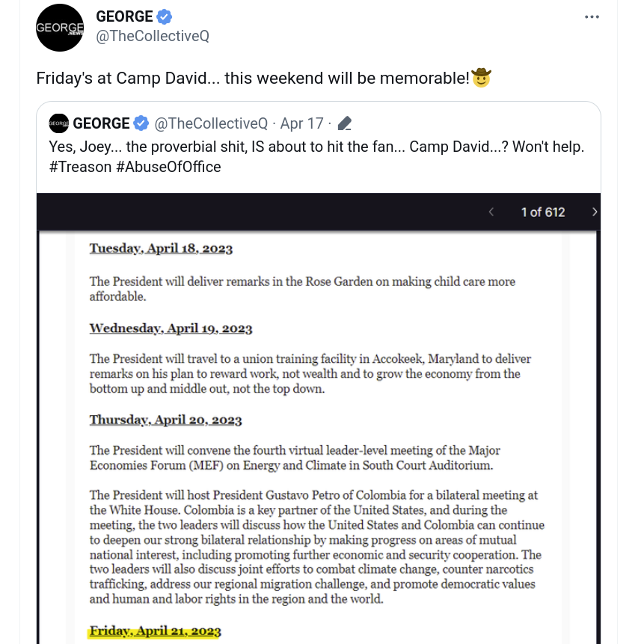This screenshot has height=644, width=644.
Task: Go to next image with right chevron
Action: click(595, 212)
